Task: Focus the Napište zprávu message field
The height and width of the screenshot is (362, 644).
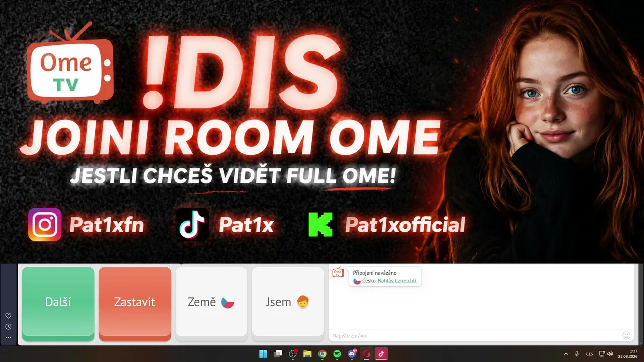Action: point(474,335)
